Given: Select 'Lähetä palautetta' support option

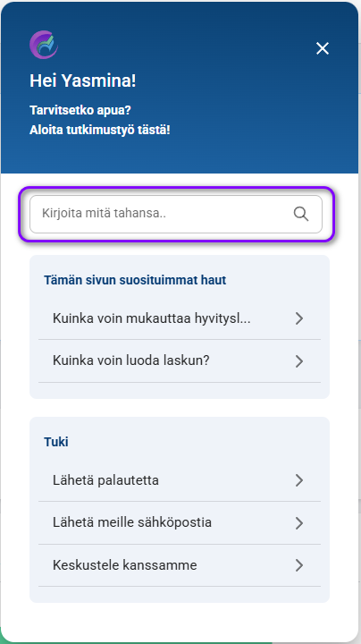Looking at the screenshot, I should point(180,480).
